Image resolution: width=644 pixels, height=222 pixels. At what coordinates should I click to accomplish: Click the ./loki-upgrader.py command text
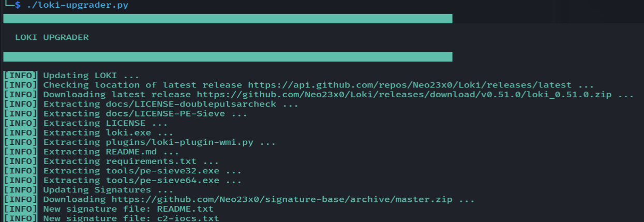click(78, 5)
